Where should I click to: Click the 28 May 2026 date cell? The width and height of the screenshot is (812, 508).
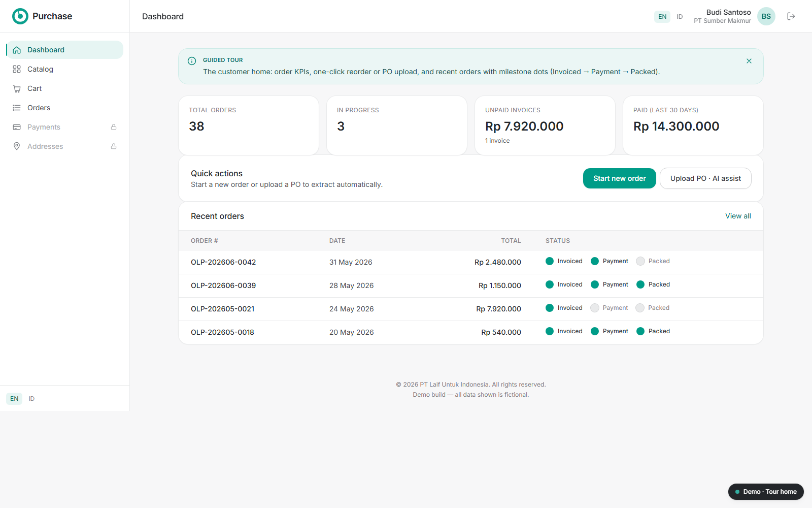pos(351,285)
